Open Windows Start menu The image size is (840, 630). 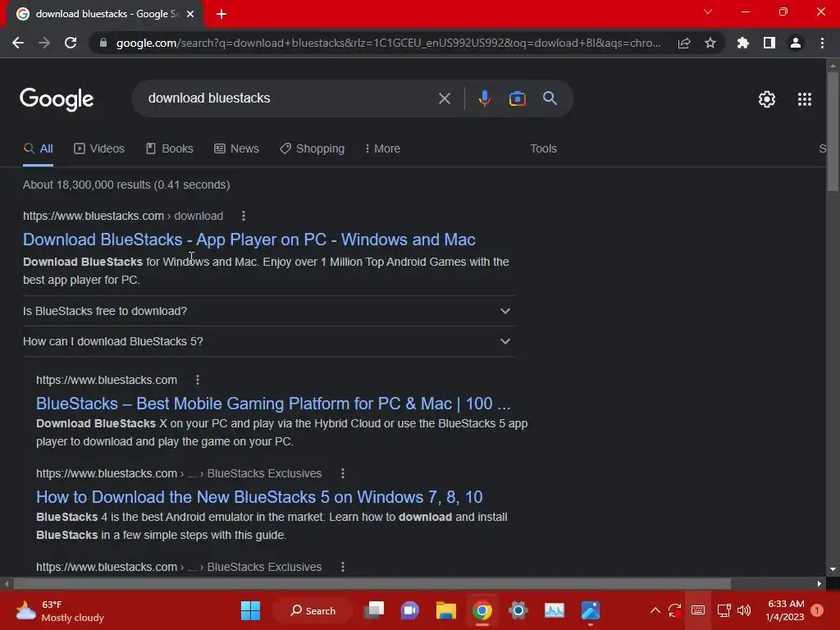pos(250,610)
